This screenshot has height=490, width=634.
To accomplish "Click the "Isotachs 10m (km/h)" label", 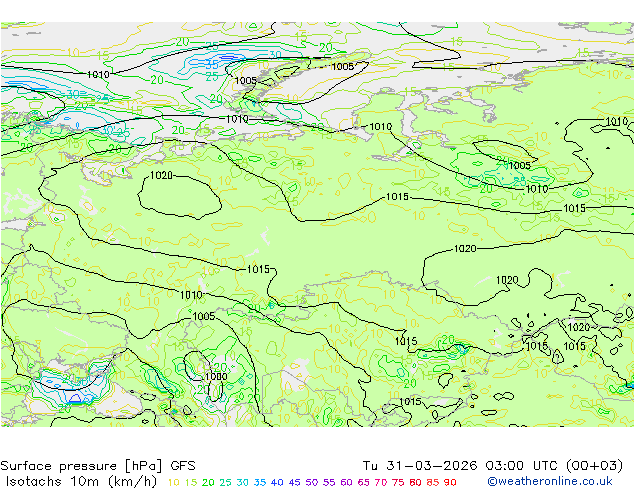I will pyautogui.click(x=81, y=482).
